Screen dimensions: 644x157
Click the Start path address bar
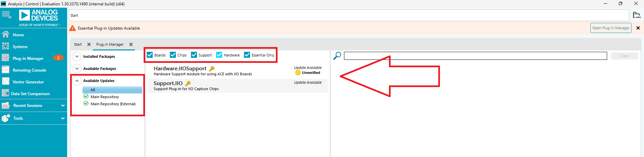[x=349, y=15]
